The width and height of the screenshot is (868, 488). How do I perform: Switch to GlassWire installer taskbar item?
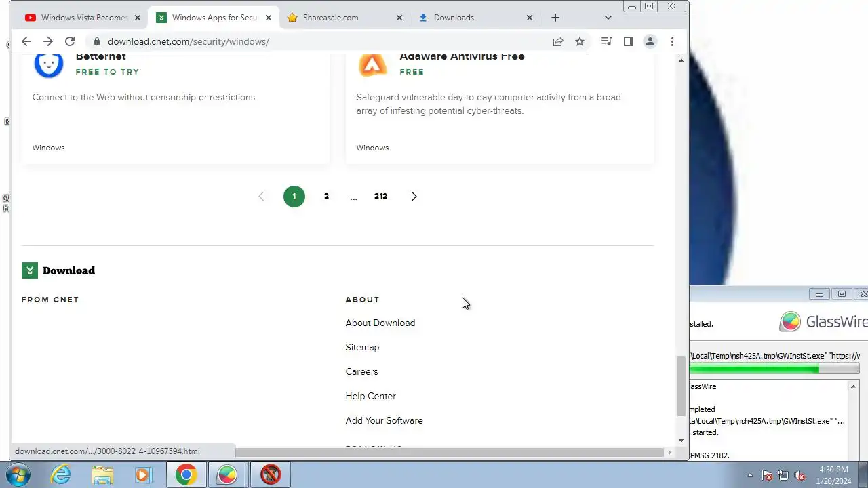[227, 474]
